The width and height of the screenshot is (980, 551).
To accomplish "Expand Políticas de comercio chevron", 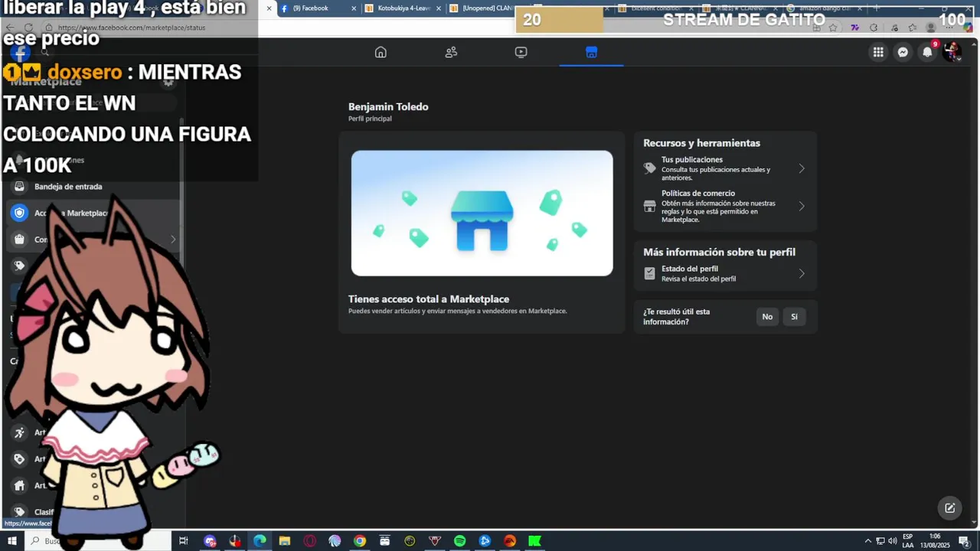I will click(x=802, y=206).
